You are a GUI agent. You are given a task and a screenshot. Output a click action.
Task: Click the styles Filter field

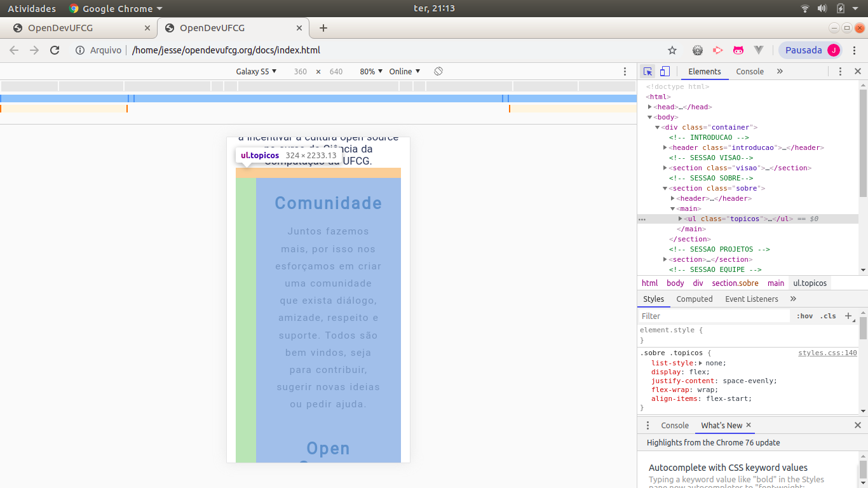pos(714,316)
